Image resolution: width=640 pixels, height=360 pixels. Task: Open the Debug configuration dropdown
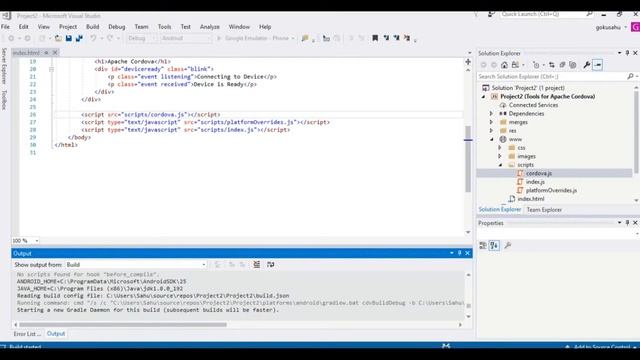tap(141, 38)
